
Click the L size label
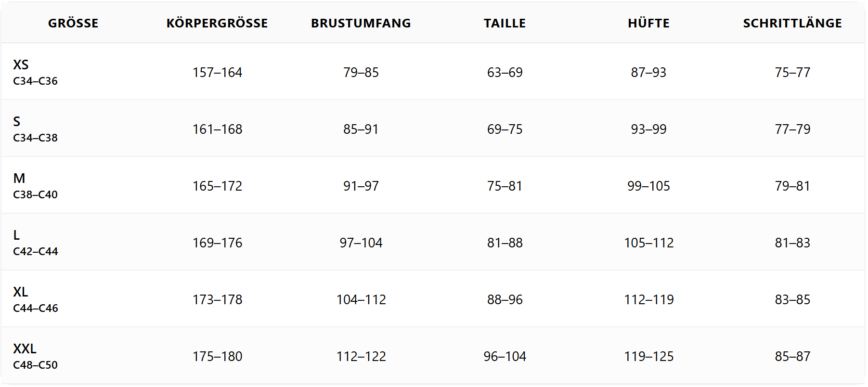(x=16, y=235)
